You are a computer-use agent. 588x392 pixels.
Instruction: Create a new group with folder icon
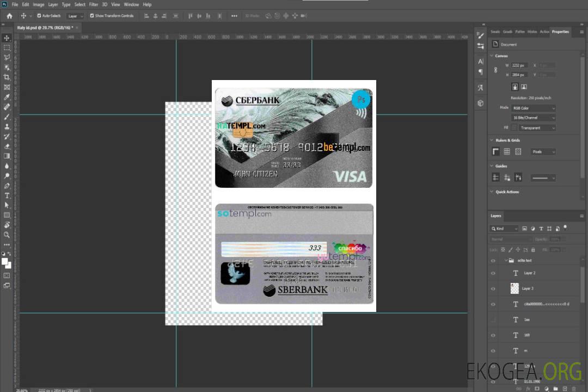(555, 389)
